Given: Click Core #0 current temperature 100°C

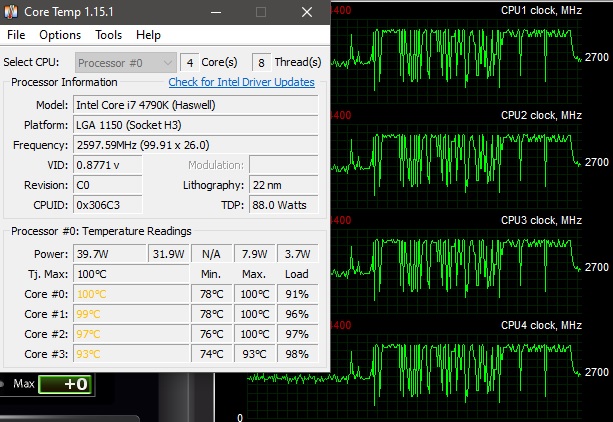Looking at the screenshot, I should 131,294.
